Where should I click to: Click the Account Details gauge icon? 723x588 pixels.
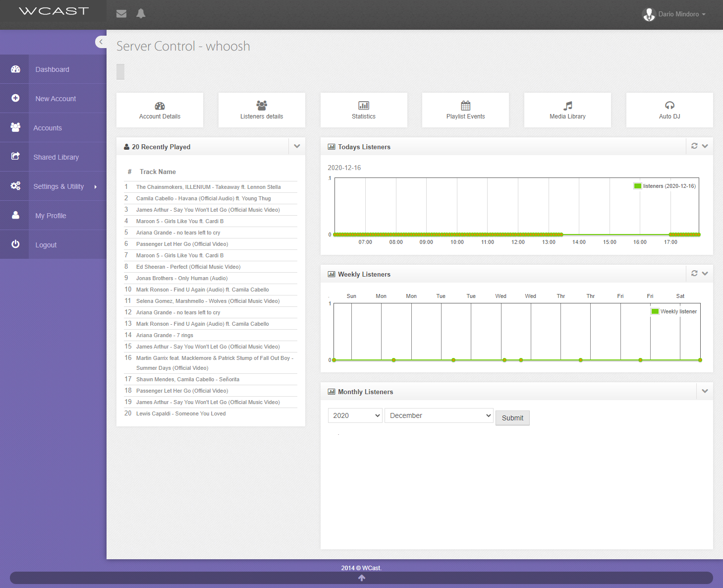[160, 106]
